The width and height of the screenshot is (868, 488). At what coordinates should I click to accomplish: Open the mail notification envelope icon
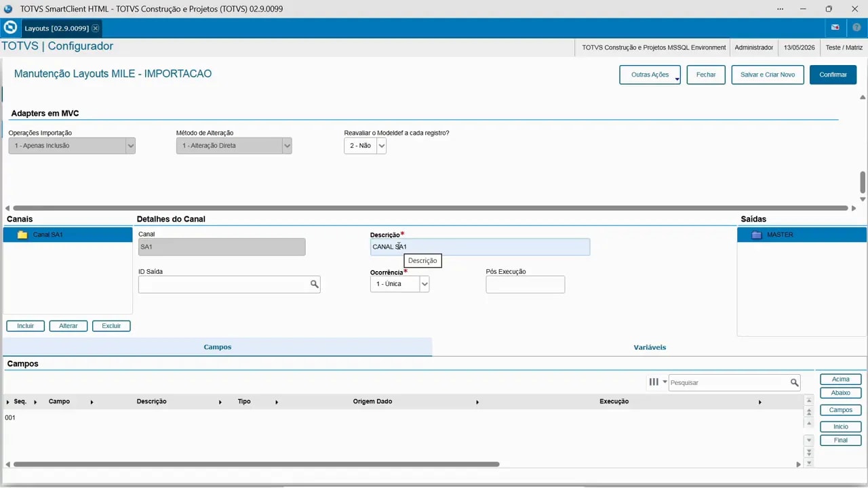(835, 28)
